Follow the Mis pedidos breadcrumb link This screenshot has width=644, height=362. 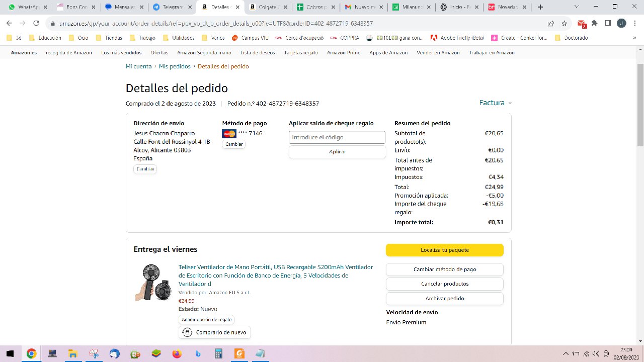coord(175,66)
